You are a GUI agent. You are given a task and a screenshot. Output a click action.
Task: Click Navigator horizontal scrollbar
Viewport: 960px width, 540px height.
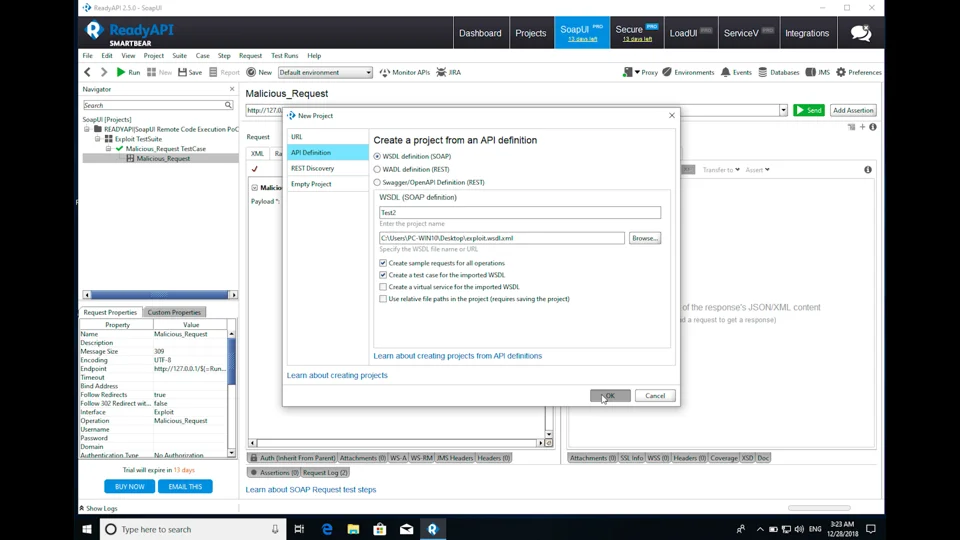pos(160,294)
